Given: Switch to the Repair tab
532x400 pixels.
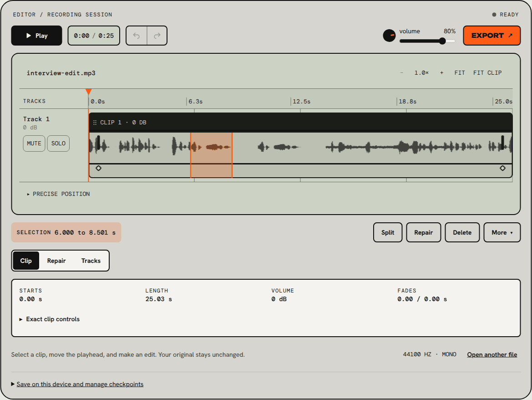Looking at the screenshot, I should coord(56,261).
